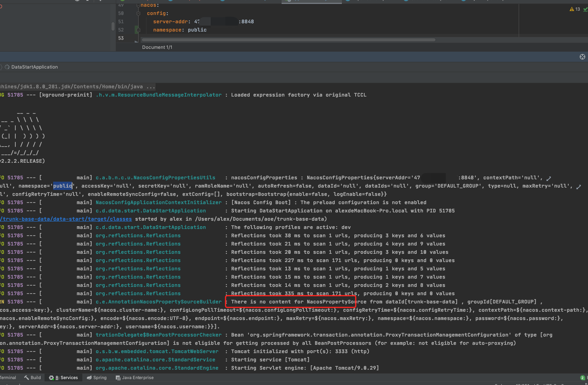Open the Java Enterprise tool window tab
Viewport: 588px width, 385px height.
(x=135, y=378)
